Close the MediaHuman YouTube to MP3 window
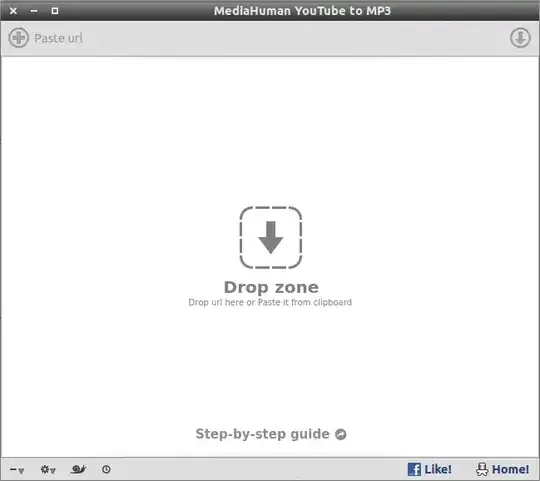 pyautogui.click(x=13, y=11)
